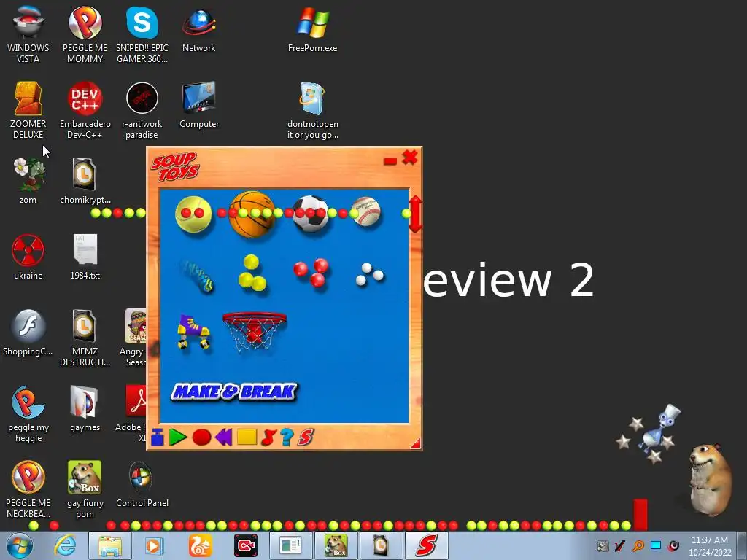
Task: Open ZOOMER DELUXE desktop icon
Action: tap(28, 110)
